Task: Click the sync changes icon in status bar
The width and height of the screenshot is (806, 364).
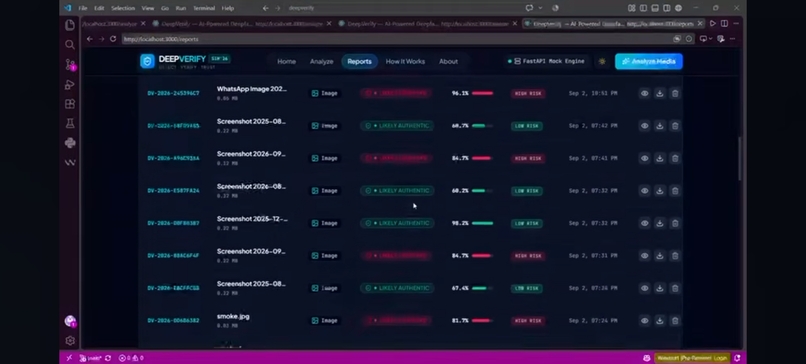Action: (x=108, y=358)
